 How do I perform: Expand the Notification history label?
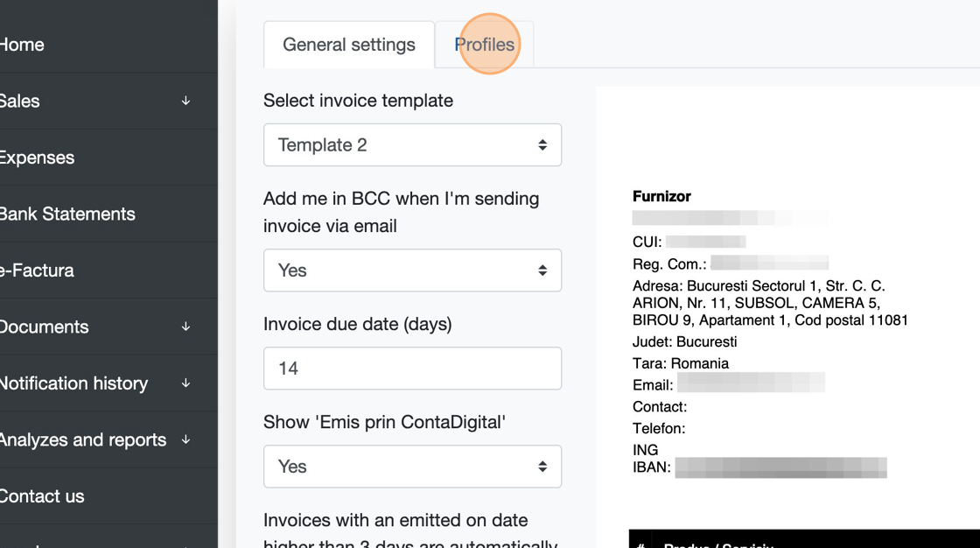point(73,383)
